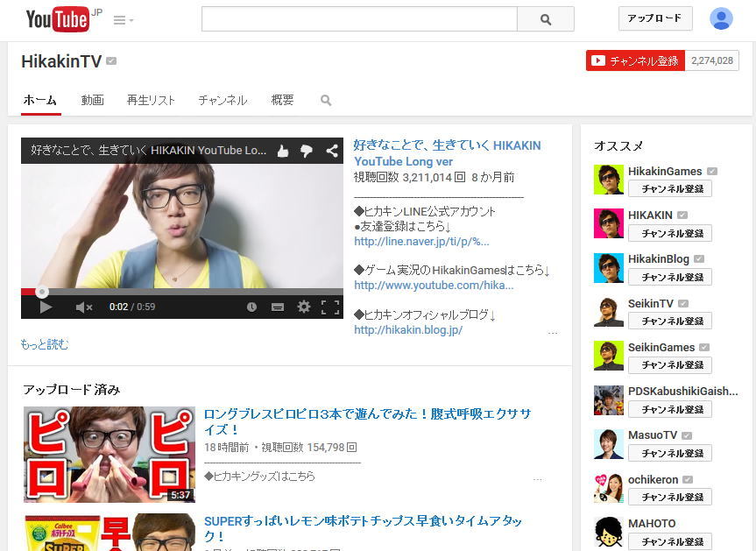The width and height of the screenshot is (756, 551).
Task: Click the Watch Later clock icon
Action: coord(251,307)
